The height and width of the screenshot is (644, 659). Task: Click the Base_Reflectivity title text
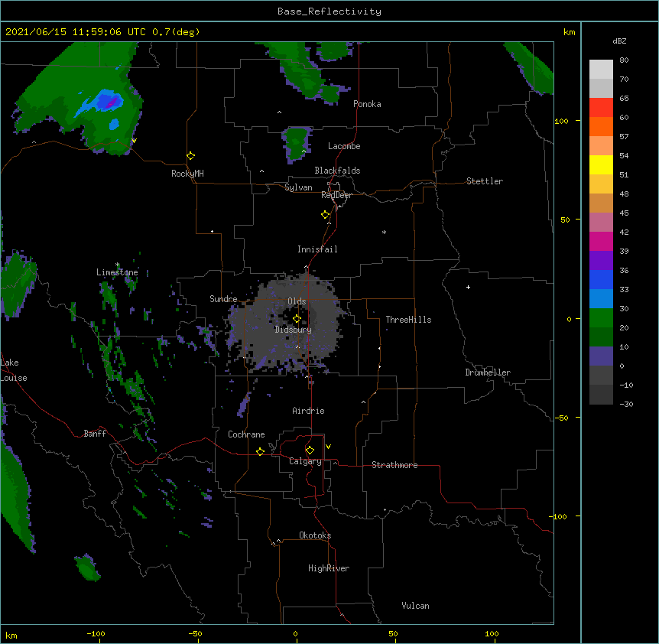coord(329,11)
